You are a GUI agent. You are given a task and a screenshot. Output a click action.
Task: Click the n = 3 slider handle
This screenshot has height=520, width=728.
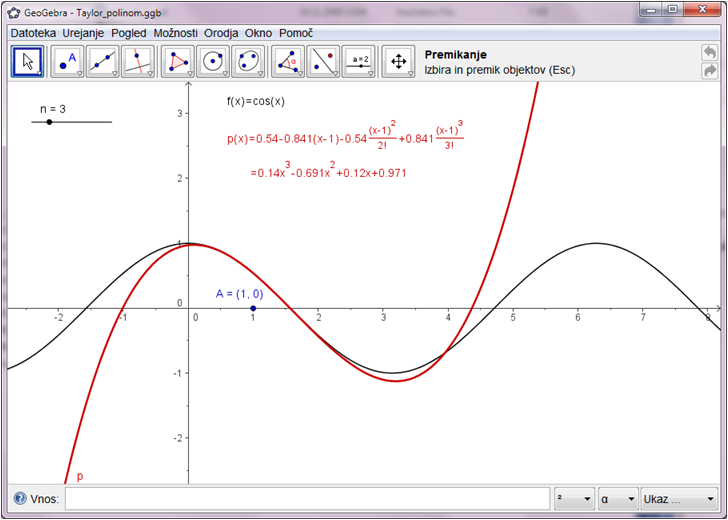point(49,122)
